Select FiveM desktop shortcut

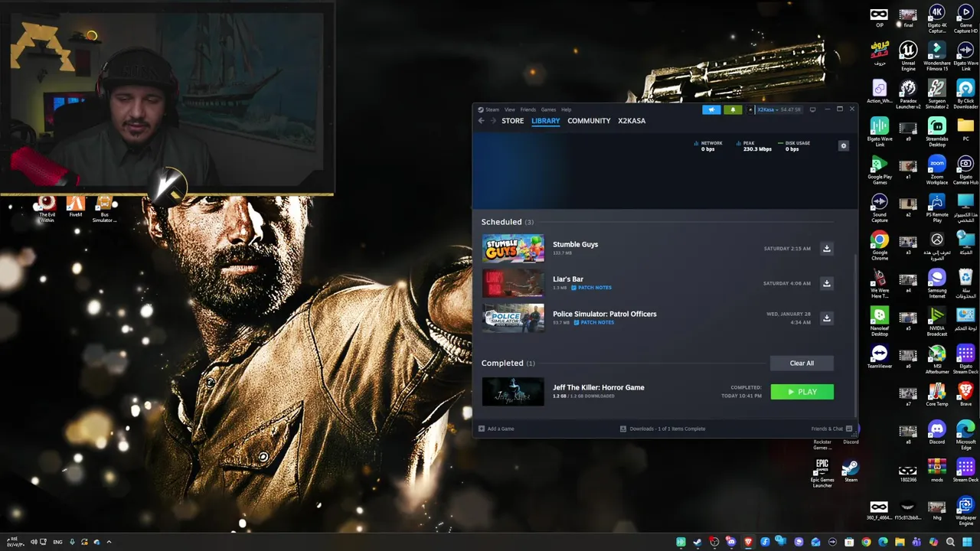click(75, 205)
